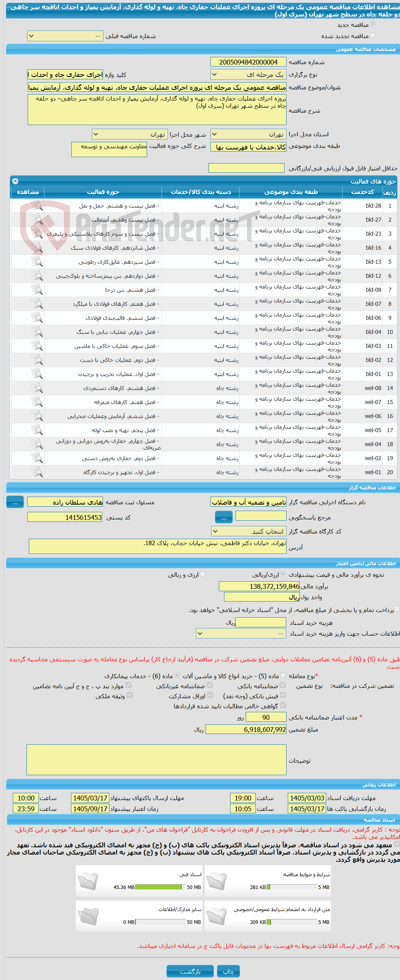
Task: Open view icon for row wel-04
Action: click(37, 444)
